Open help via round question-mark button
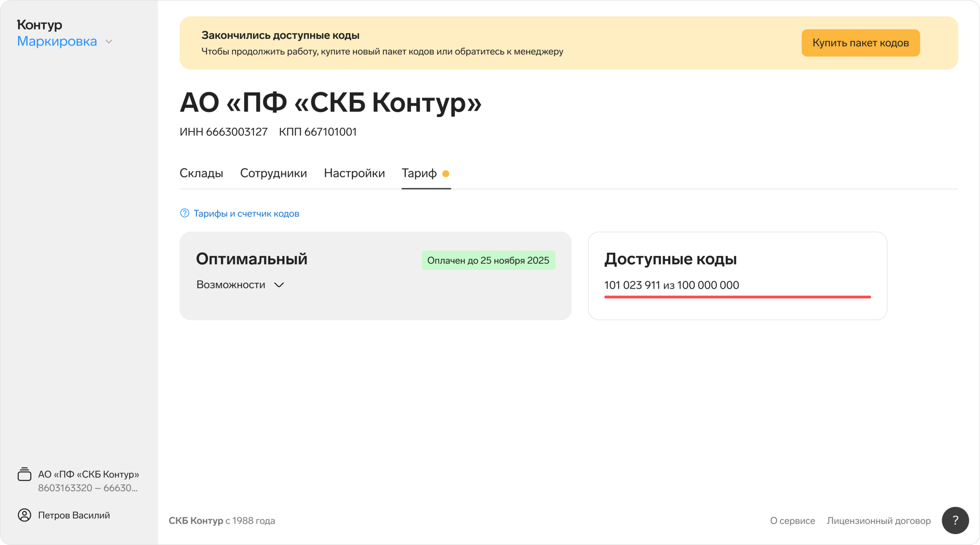Image resolution: width=980 pixels, height=545 pixels. [x=955, y=520]
